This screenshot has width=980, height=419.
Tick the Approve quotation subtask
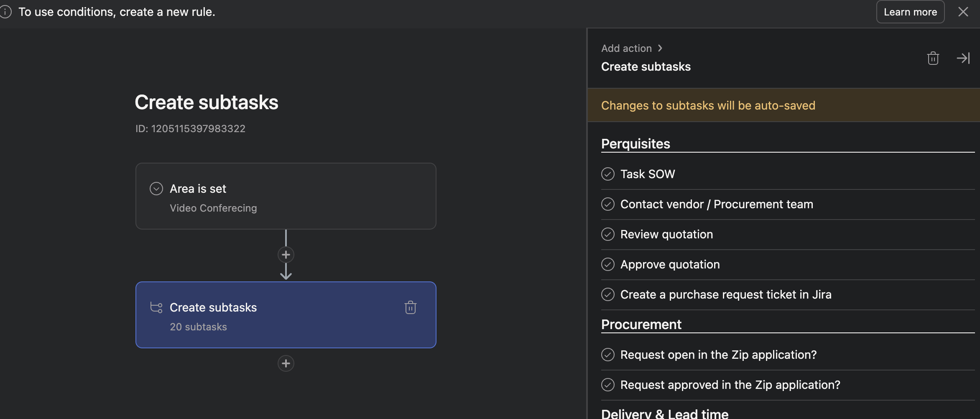click(x=608, y=264)
